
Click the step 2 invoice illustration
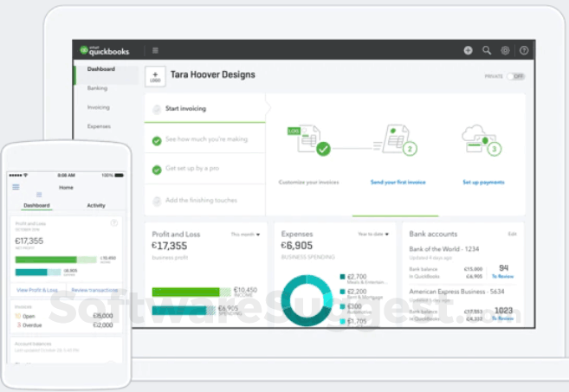[x=397, y=140]
